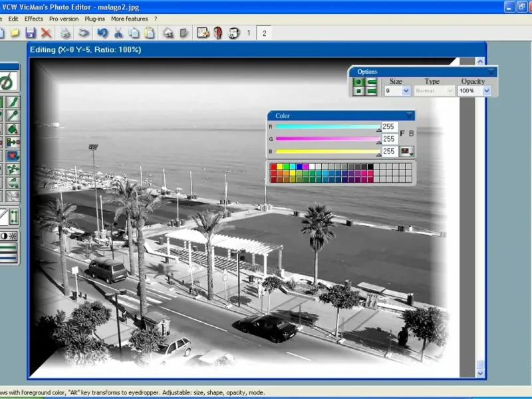The image size is (532, 399).
Task: Click the Print icon in toolbar
Action: (65, 33)
